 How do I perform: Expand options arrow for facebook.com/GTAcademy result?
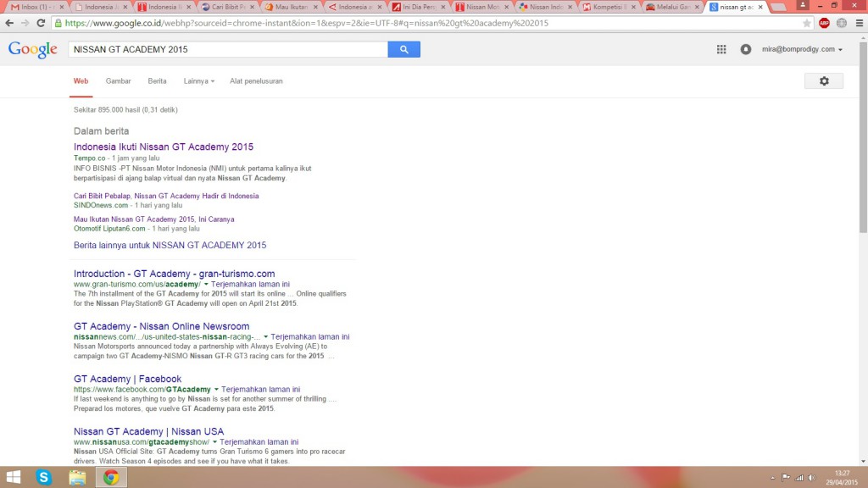216,390
